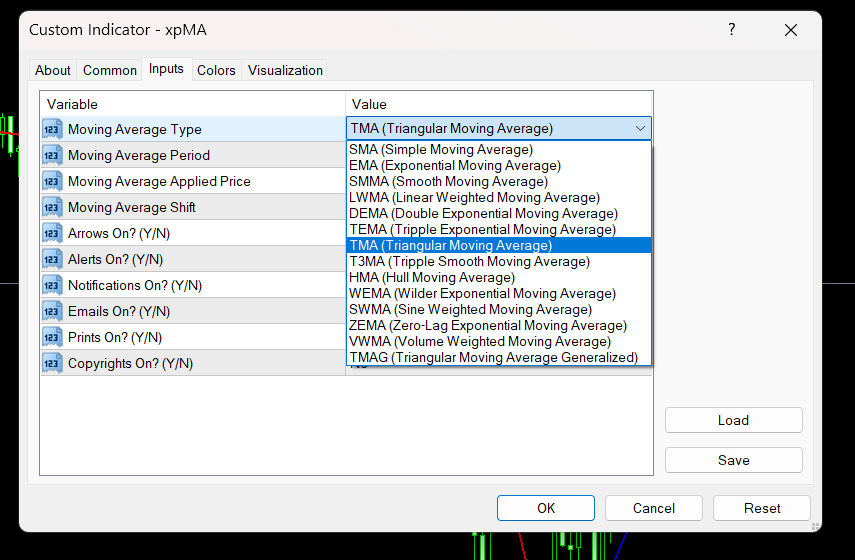855x560 pixels.
Task: Click the help question mark in title bar
Action: pyautogui.click(x=732, y=30)
